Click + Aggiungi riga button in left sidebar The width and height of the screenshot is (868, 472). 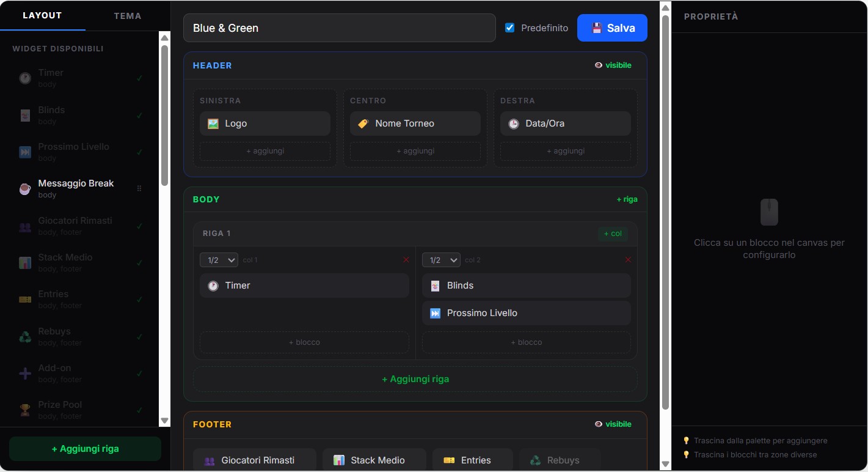(x=85, y=449)
